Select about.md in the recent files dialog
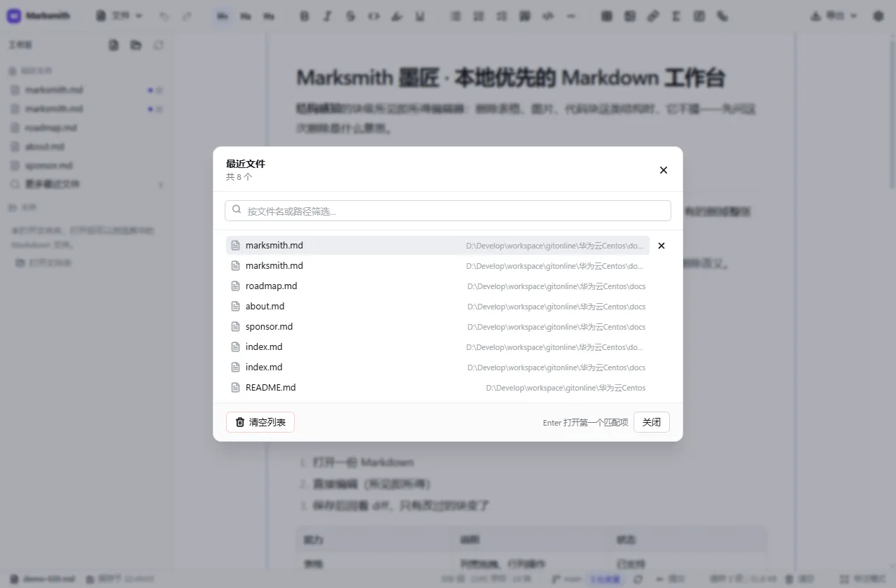 (x=437, y=307)
